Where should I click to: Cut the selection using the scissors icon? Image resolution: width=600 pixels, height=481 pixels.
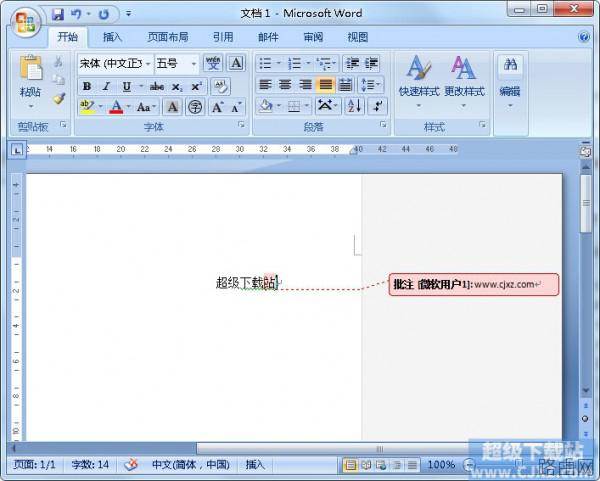click(58, 62)
